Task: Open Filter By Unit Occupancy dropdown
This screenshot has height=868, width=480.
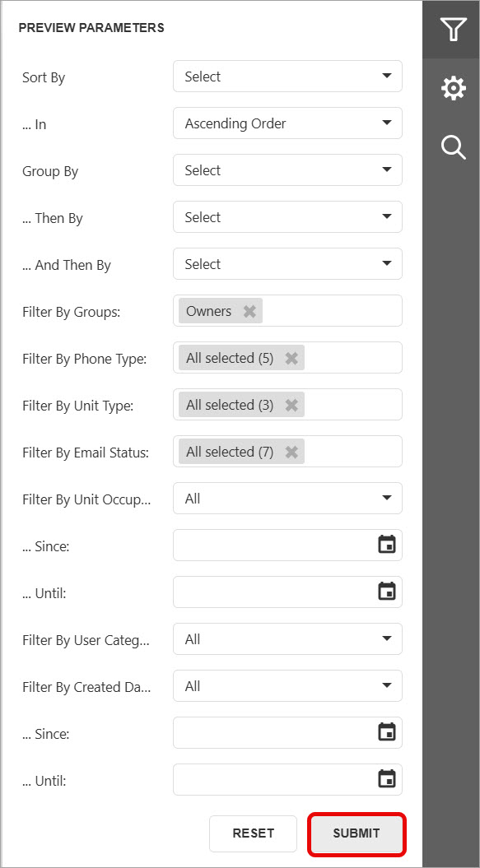Action: (287, 499)
